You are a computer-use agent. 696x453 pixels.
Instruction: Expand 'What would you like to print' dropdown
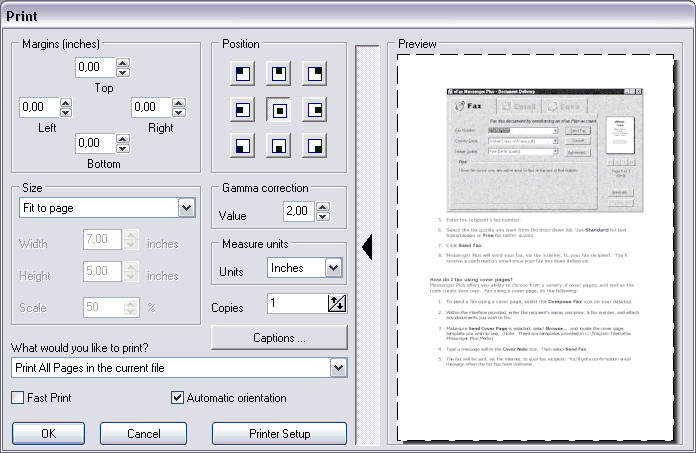click(338, 368)
